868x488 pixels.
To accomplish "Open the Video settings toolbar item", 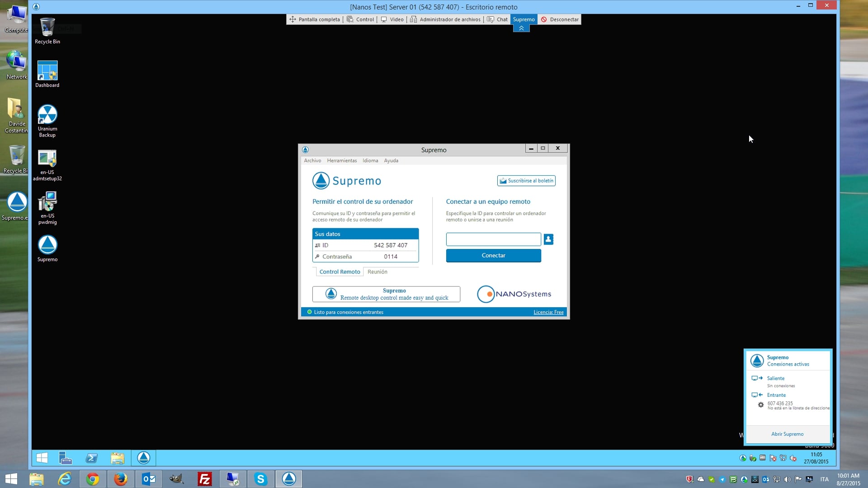I will (392, 19).
